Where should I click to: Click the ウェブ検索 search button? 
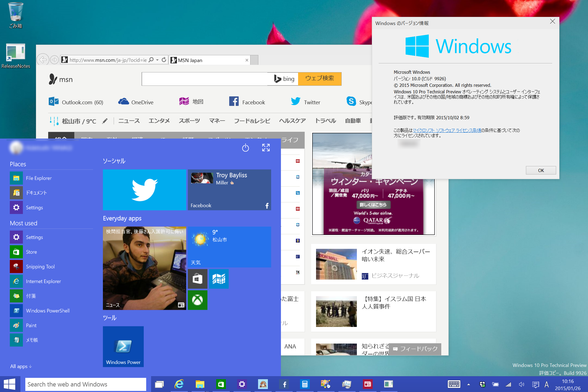point(320,79)
